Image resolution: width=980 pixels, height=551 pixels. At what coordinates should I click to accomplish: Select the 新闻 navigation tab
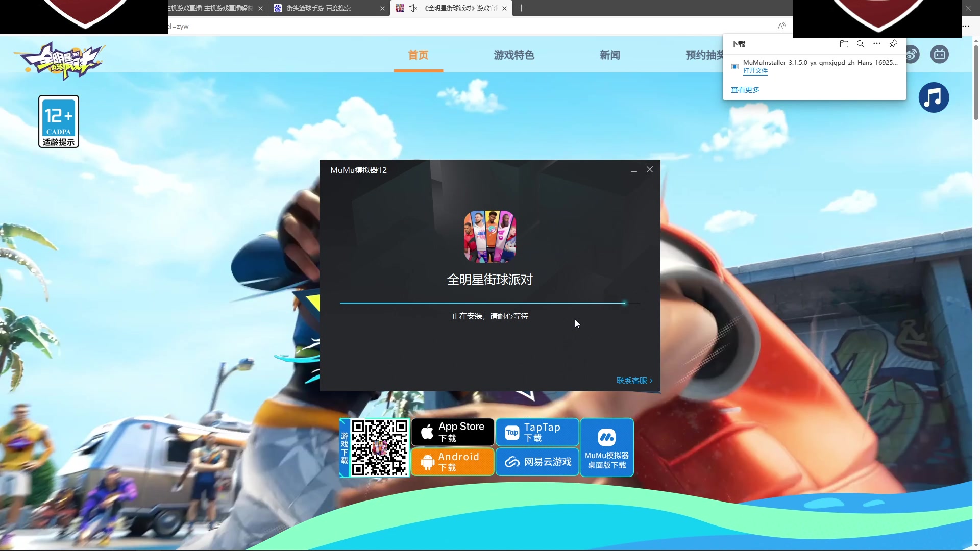click(610, 55)
